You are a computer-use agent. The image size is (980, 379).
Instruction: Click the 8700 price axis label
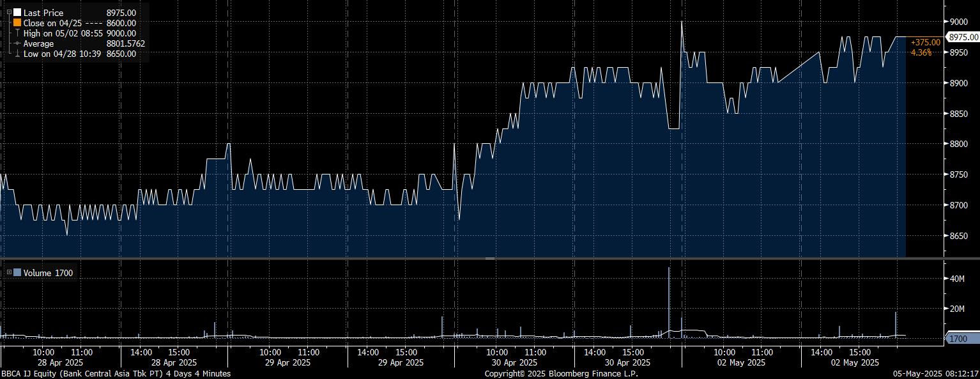[960, 206]
